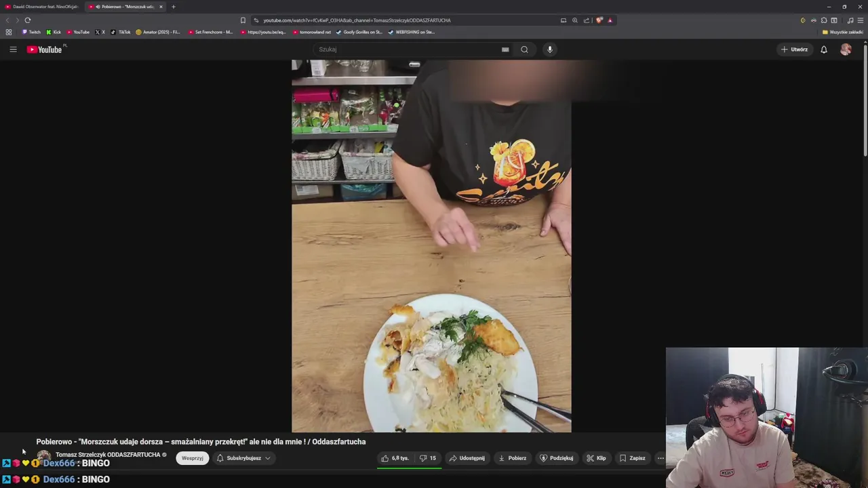Open the WEBFISHING on Steam bookmark
This screenshot has width=868, height=488.
[412, 32]
